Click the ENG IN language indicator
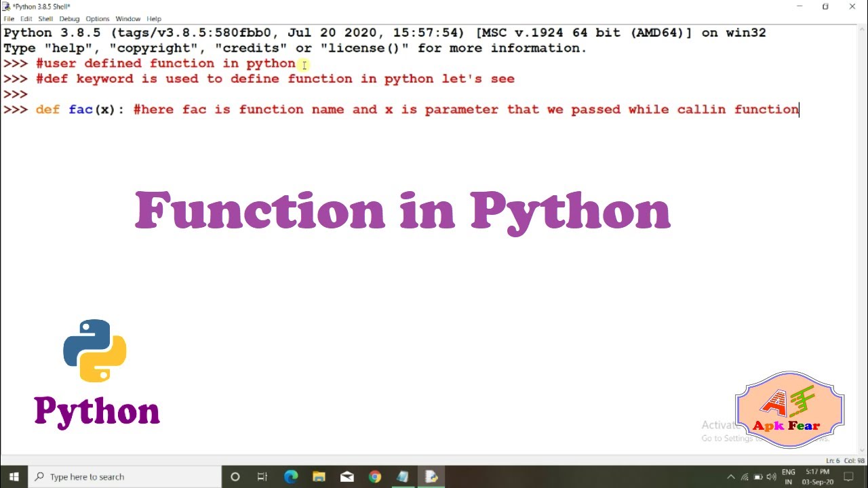This screenshot has width=868, height=488. (789, 476)
